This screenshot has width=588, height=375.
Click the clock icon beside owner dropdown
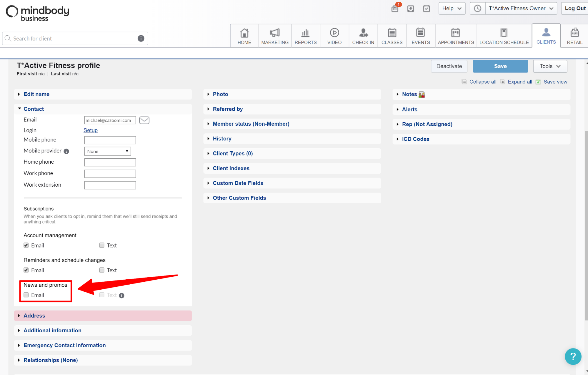[x=477, y=9]
